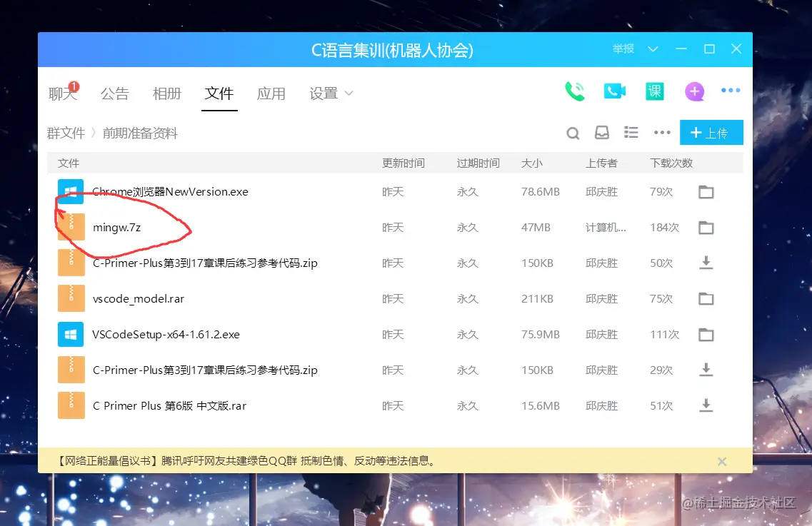This screenshot has height=526, width=812.
Task: Open folder icon for vscode_model.rar
Action: pyautogui.click(x=706, y=298)
